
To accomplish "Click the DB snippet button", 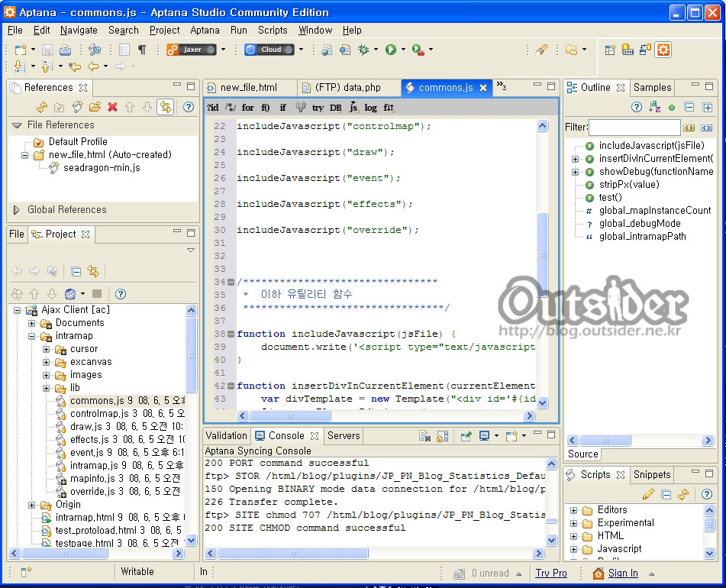I will 336,108.
